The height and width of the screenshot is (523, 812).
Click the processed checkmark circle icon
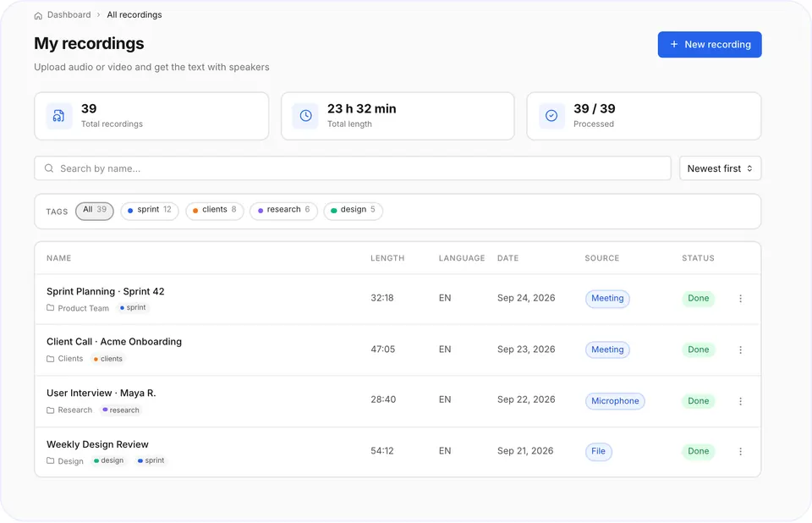[551, 116]
